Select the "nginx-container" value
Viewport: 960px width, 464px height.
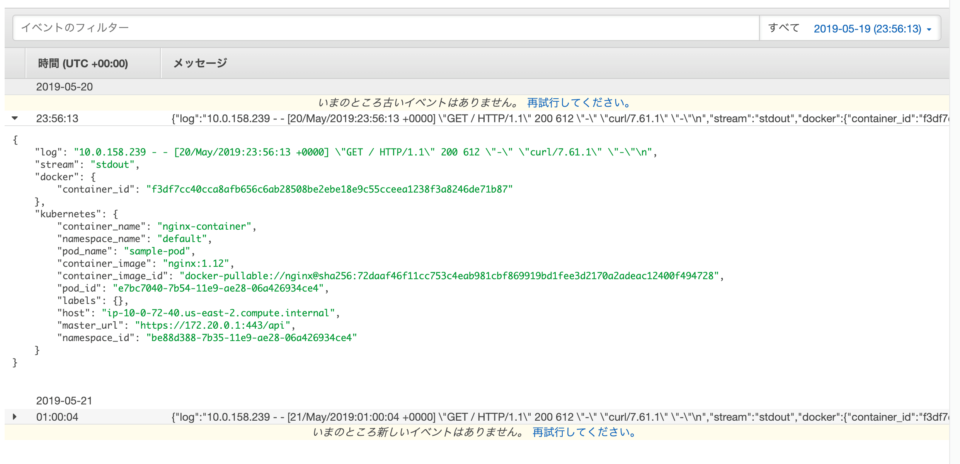[x=206, y=226]
